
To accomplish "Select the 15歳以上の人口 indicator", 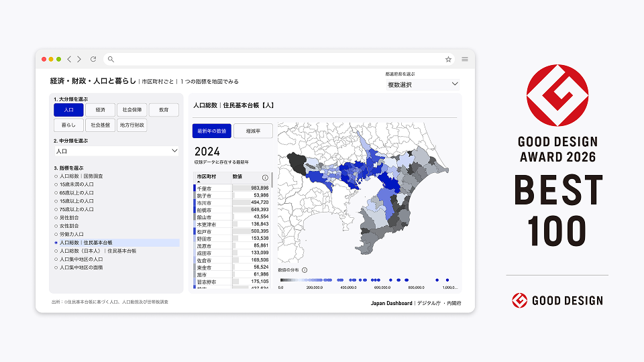I will point(74,201).
